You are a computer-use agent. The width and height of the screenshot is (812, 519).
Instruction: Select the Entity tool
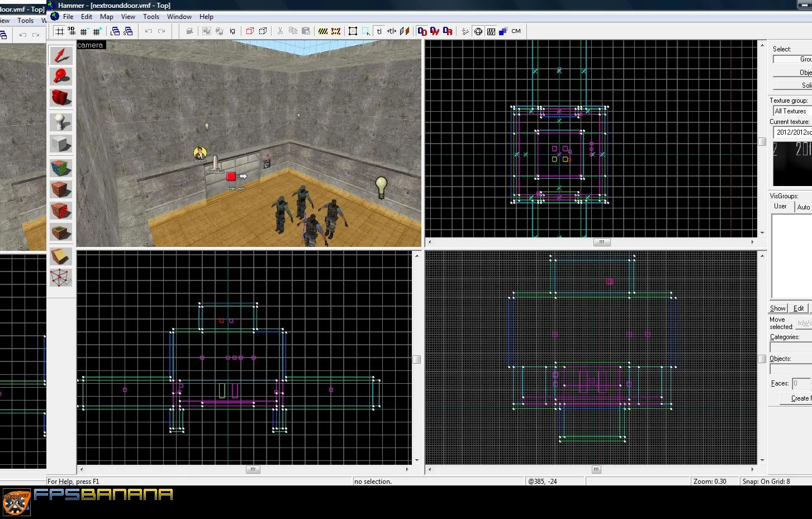[61, 122]
